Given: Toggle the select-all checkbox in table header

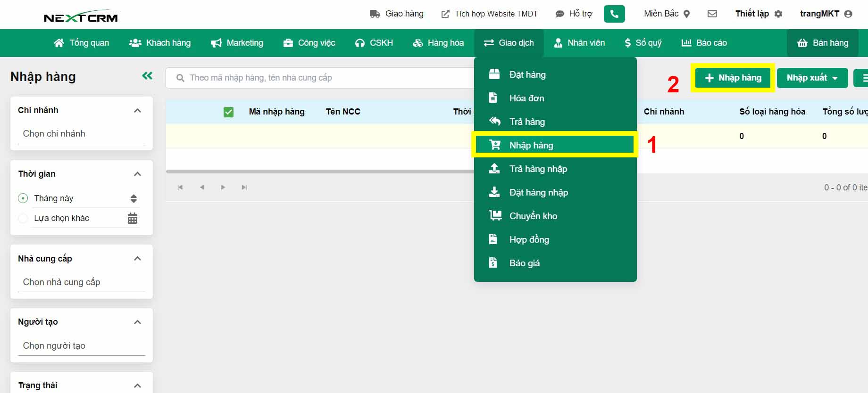Looking at the screenshot, I should tap(228, 112).
